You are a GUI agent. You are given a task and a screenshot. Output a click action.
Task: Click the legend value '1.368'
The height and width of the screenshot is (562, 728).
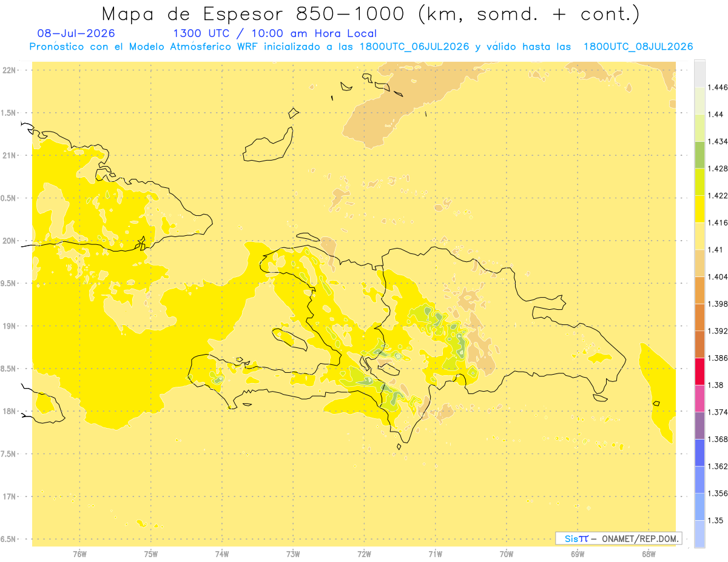717,439
